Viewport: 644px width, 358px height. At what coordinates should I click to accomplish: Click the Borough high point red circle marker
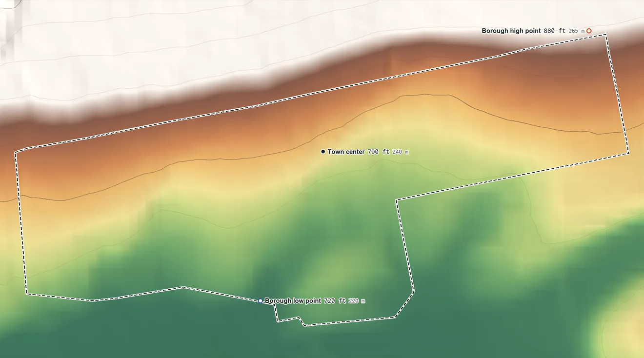589,31
